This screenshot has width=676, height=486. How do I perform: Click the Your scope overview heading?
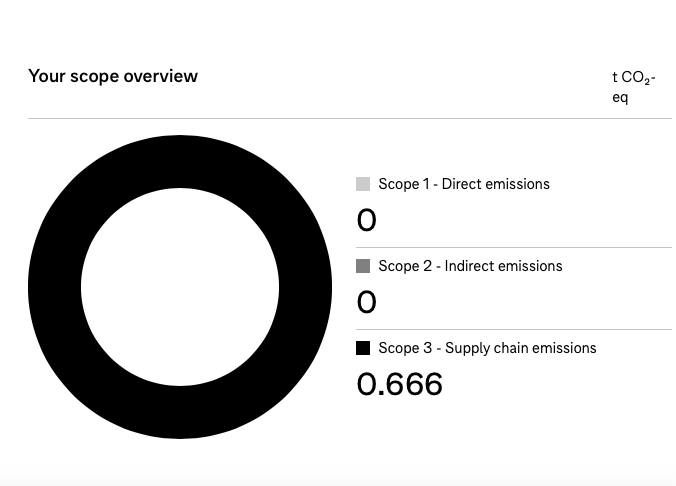point(113,76)
